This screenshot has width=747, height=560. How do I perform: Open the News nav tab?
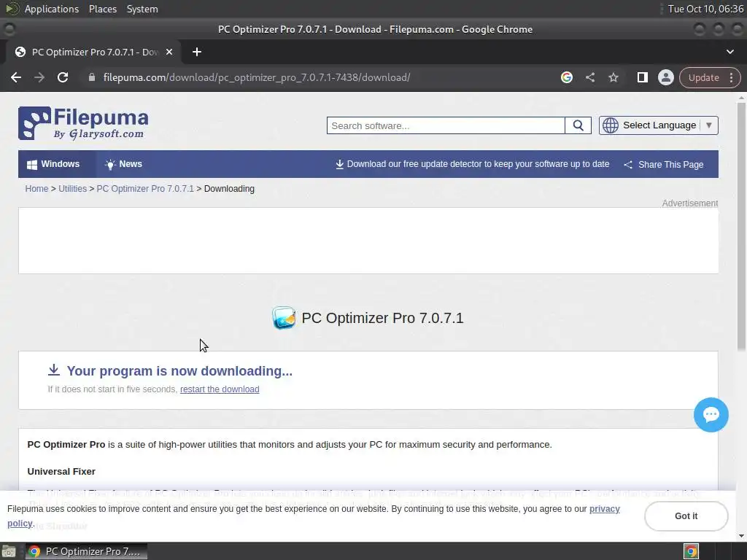[x=123, y=164]
